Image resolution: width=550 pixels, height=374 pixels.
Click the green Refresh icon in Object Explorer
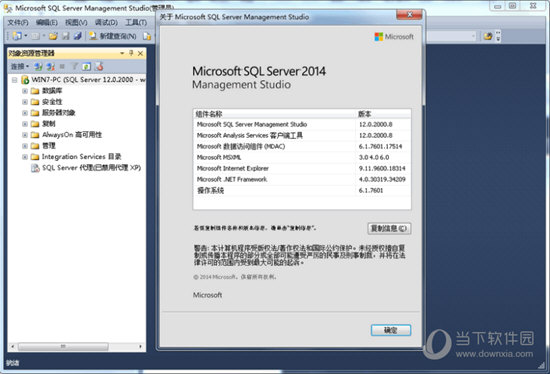86,66
